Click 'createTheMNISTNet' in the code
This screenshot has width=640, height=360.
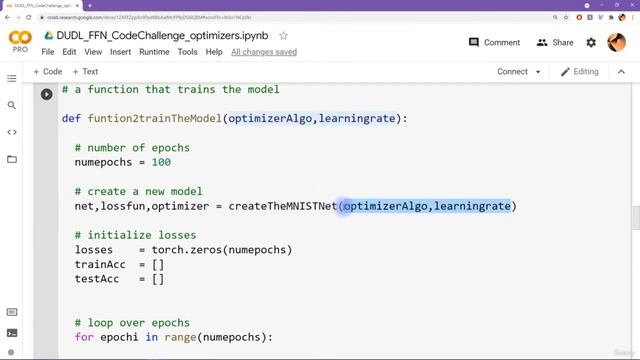(x=282, y=207)
